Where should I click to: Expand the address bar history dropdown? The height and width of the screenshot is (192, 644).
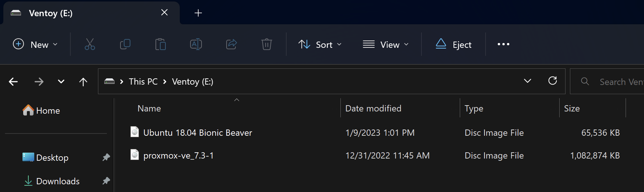[x=528, y=81]
